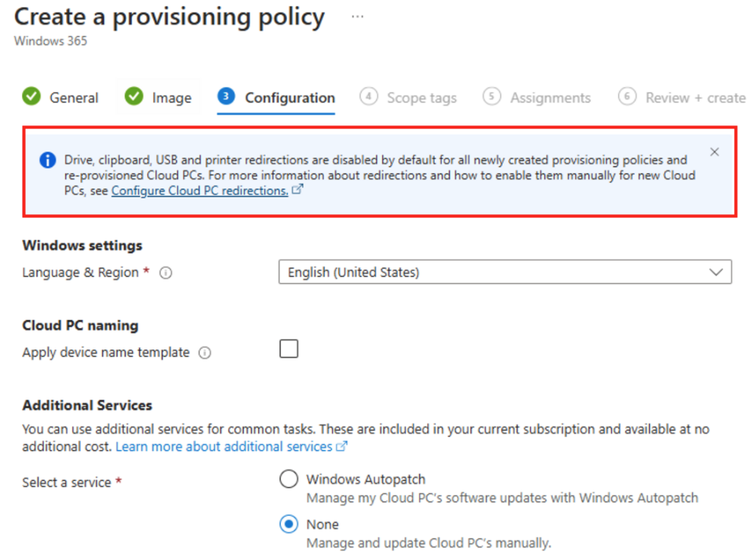Open Configure Cloud PC redirections link
This screenshot has width=756, height=556.
200,191
